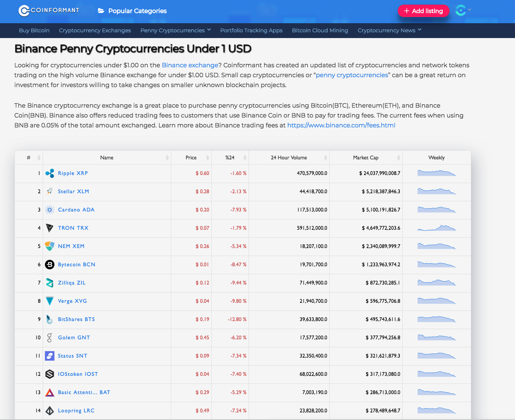Viewport: 515px width, 420px height.
Task: Open the Verge XVG coin link
Action: (x=72, y=301)
